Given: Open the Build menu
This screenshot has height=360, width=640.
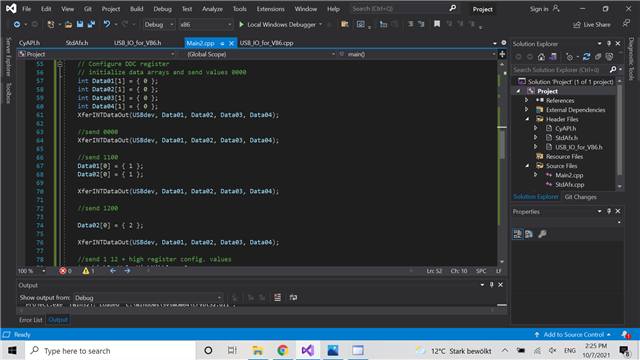Looking at the screenshot, I should point(137,9).
